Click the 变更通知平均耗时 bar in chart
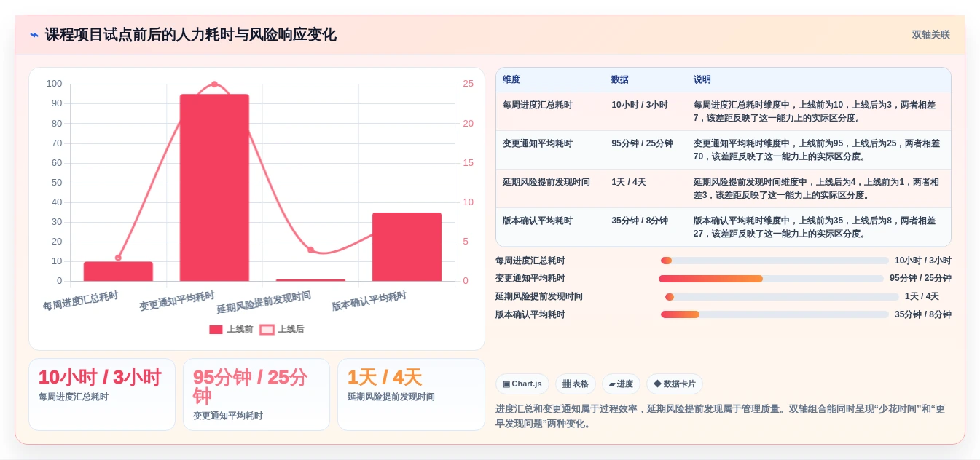The width and height of the screenshot is (980, 460). pyautogui.click(x=214, y=188)
